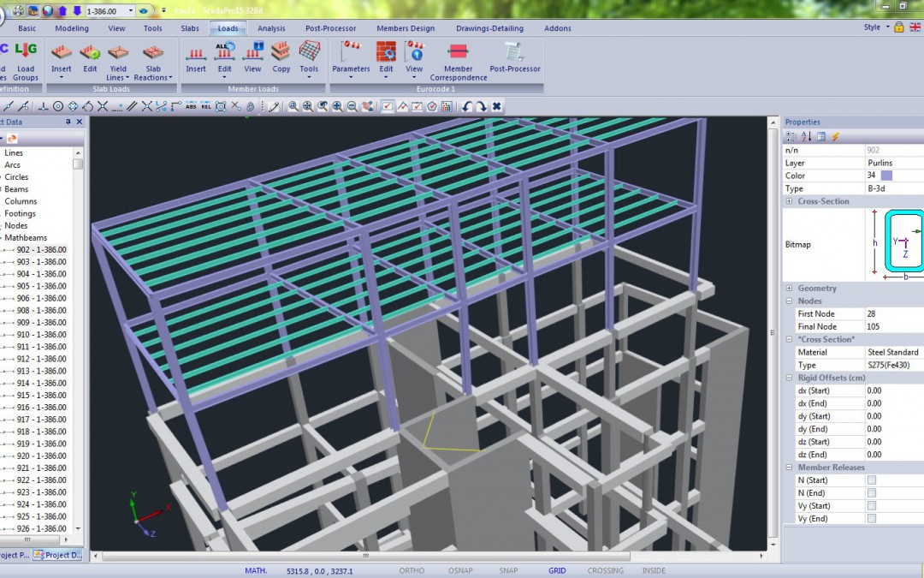Viewport: 924px width, 578px height.
Task: Click the Undo arrow icon
Action: pos(469,105)
